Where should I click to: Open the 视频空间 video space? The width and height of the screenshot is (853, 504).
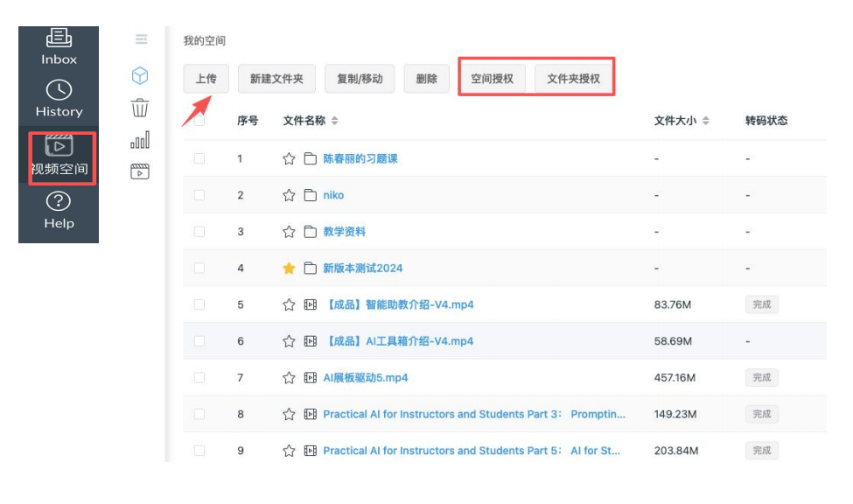pyautogui.click(x=60, y=156)
